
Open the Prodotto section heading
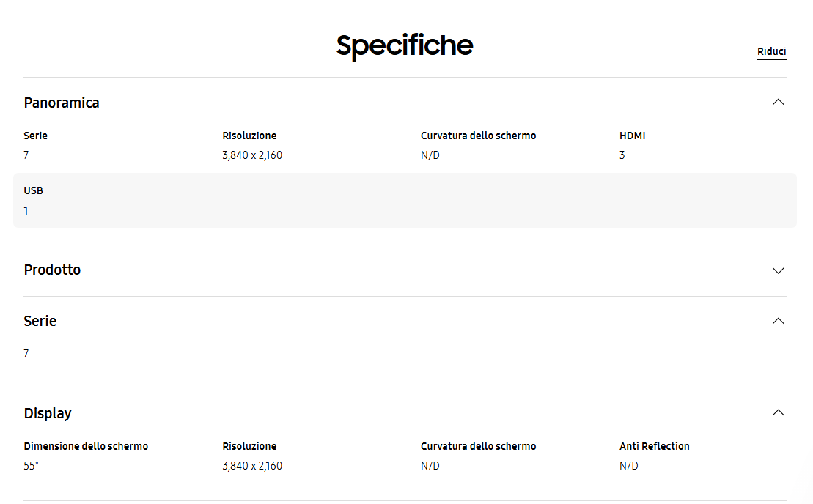click(52, 270)
